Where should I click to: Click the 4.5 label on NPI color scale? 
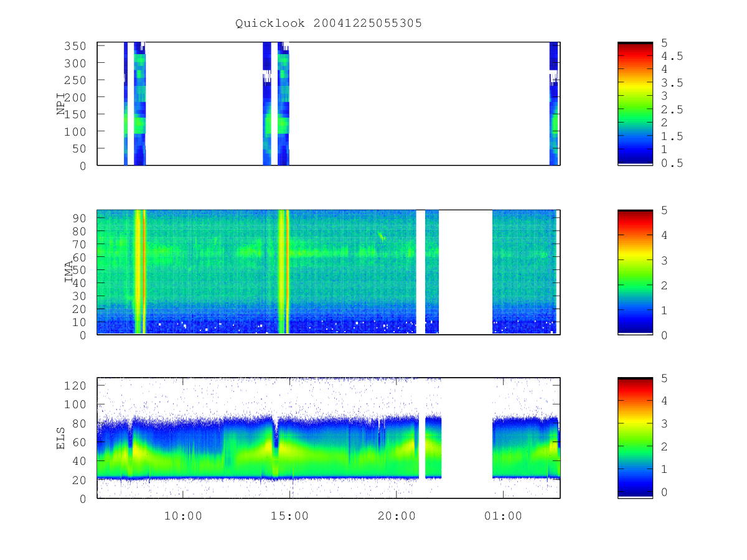point(672,56)
